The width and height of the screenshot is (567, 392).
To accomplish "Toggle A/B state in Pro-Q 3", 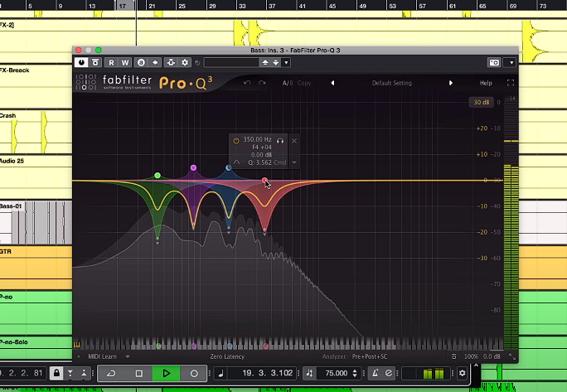I will (288, 83).
